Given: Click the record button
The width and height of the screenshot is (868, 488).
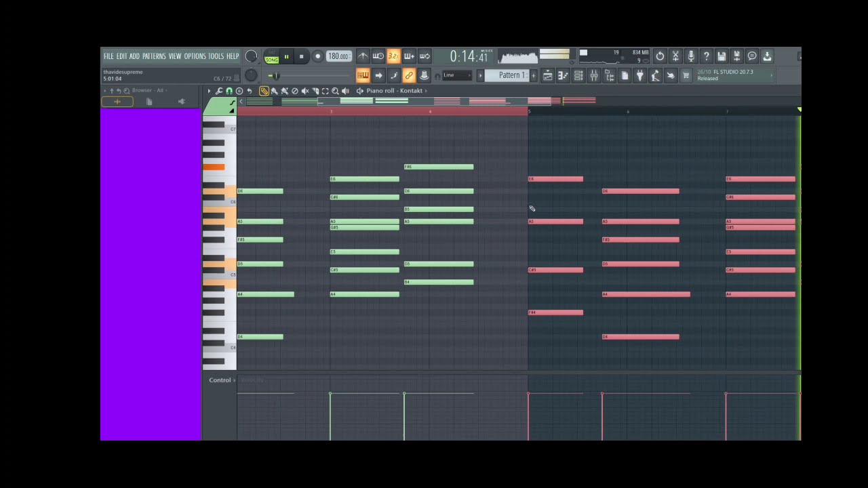Looking at the screenshot, I should tap(318, 56).
